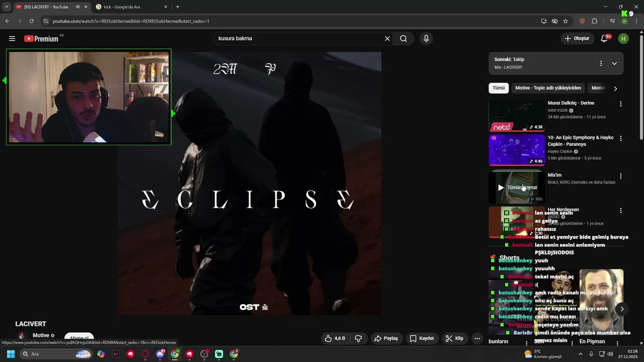
Task: Open Epic Symphony & Hayko Cepkin Paranoya thumbnail
Action: pos(517,150)
